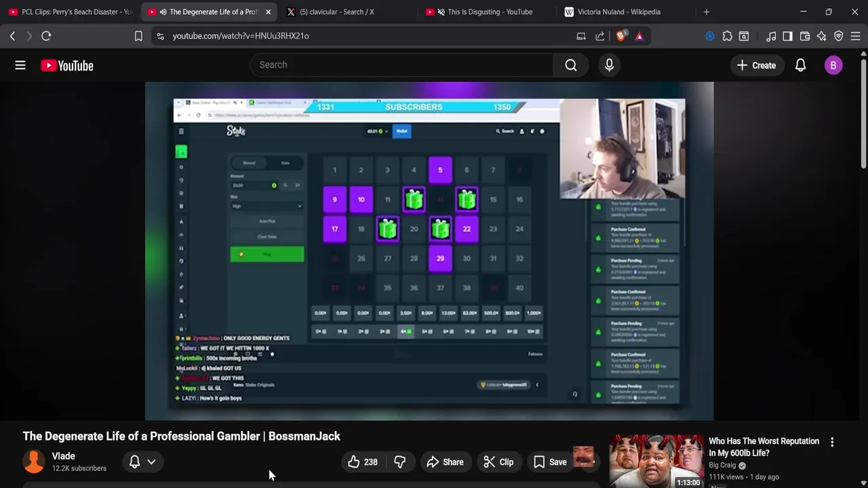This screenshot has height=488, width=868.
Task: Open the Brave Shields lion icon
Action: point(620,36)
